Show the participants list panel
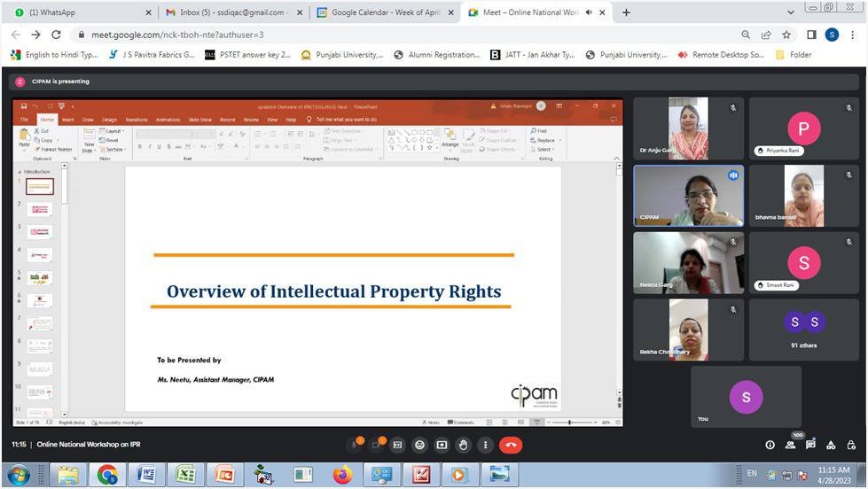 [x=790, y=445]
